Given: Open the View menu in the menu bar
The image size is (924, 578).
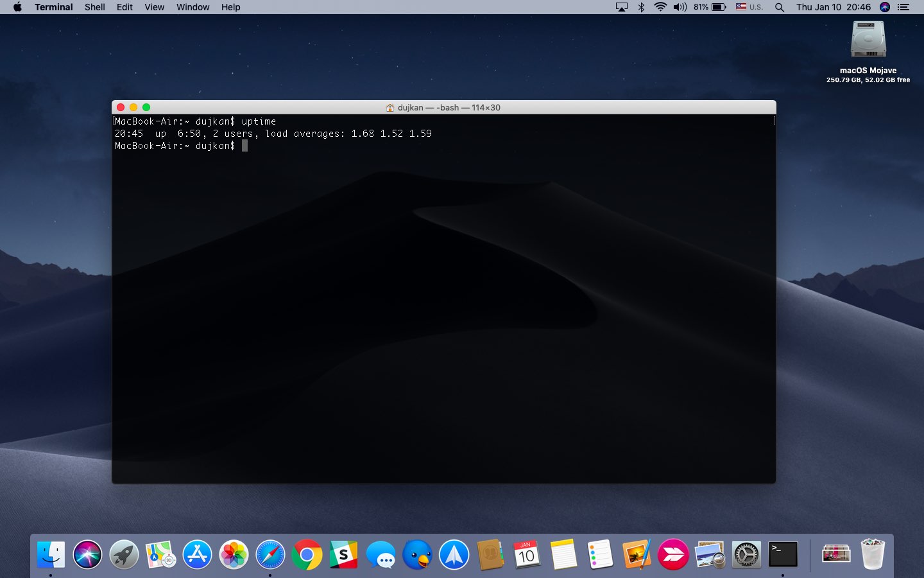Looking at the screenshot, I should click(x=154, y=7).
